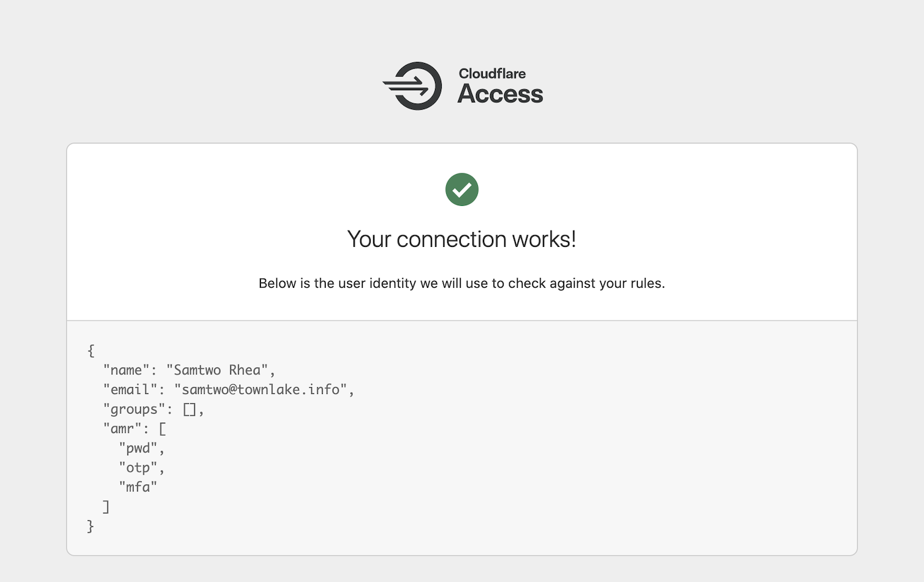The image size is (924, 582).
Task: Click the "Samtwo Rhea" name value
Action: click(x=217, y=370)
